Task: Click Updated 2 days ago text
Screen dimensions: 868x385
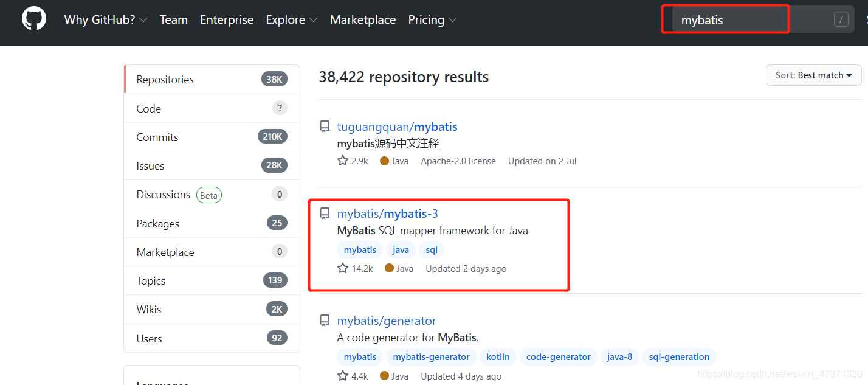Action: [x=466, y=268]
